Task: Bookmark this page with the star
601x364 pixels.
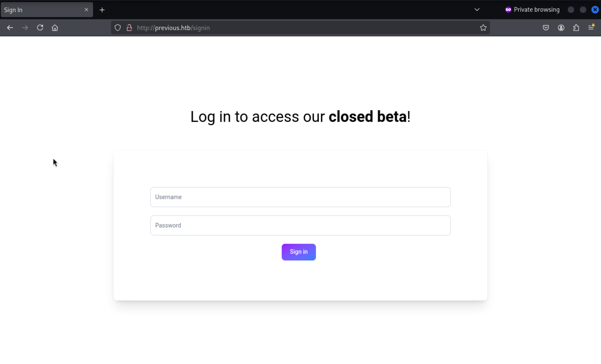Action: click(483, 28)
